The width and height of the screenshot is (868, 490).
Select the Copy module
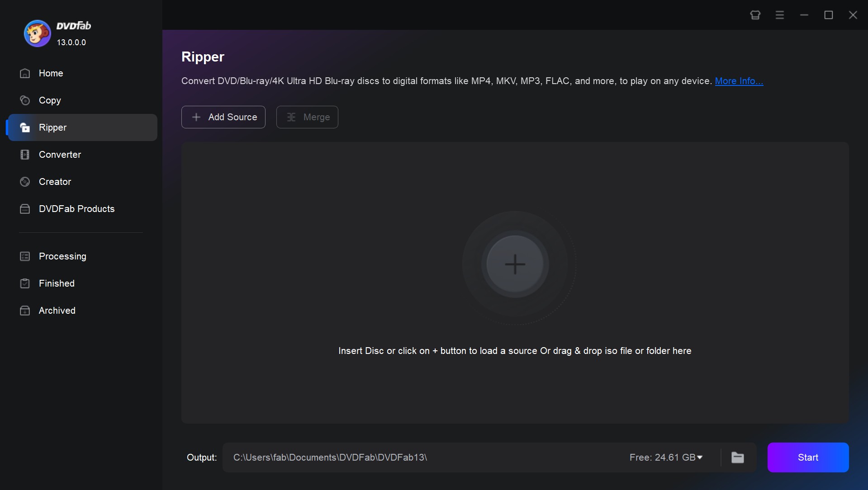(50, 100)
